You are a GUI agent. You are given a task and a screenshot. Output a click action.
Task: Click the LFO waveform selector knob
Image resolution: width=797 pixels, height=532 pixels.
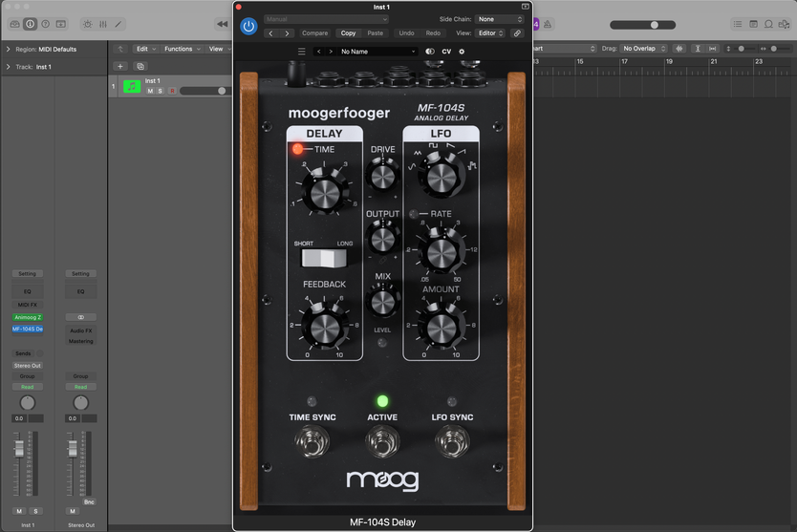(x=441, y=178)
